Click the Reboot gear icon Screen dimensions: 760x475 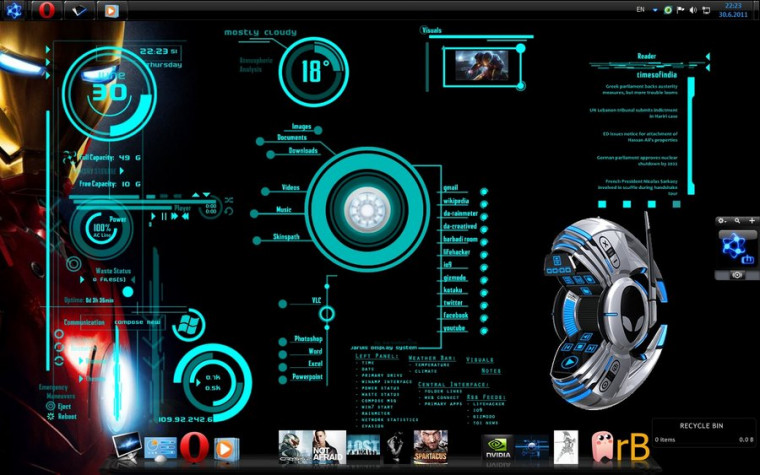[x=50, y=416]
